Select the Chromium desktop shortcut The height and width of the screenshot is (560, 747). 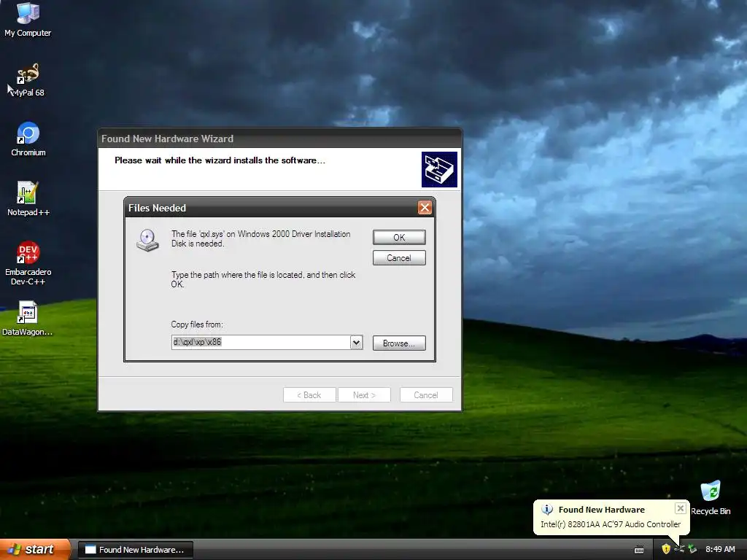click(x=28, y=139)
